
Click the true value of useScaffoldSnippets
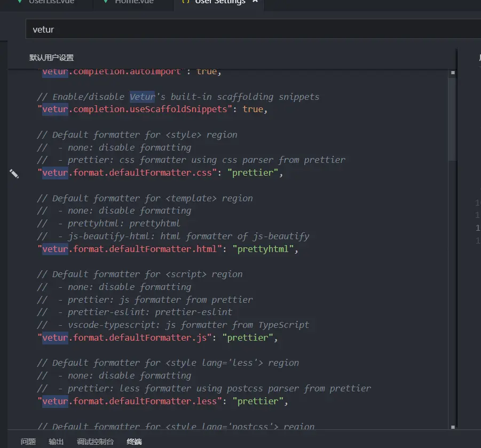coord(253,109)
